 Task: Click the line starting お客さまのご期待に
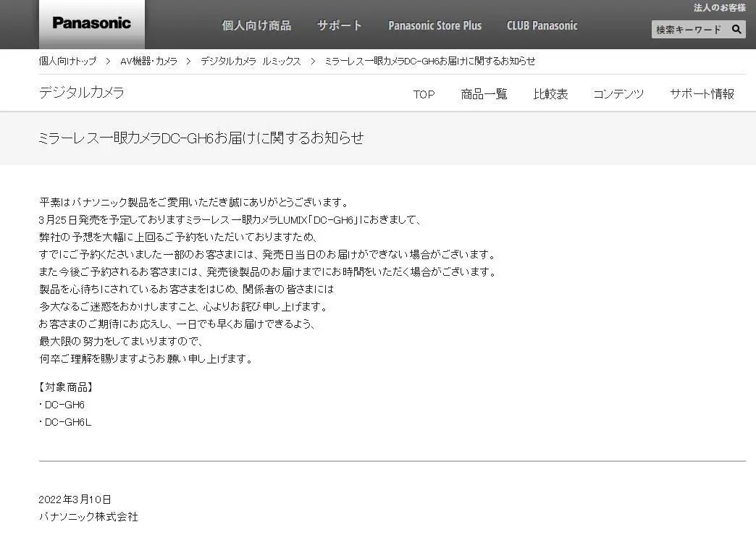pos(177,324)
